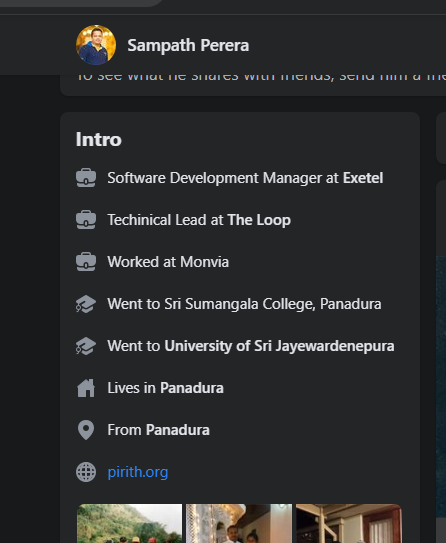Viewport: 446px width, 543px height.
Task: Click the briefcase icon beside Exetel job
Action: pyautogui.click(x=86, y=178)
